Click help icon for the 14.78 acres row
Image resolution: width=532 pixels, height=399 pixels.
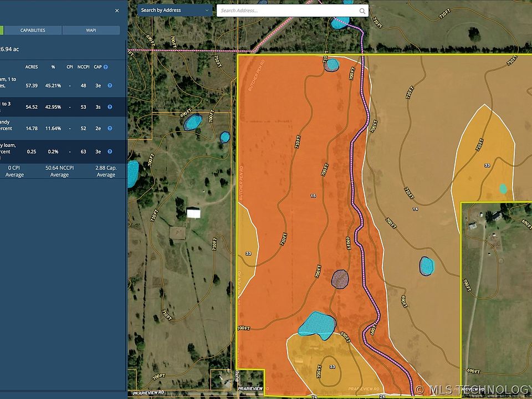110,129
